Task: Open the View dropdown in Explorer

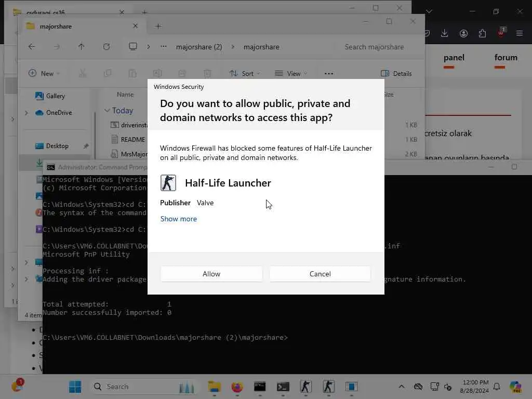Action: 291,73
